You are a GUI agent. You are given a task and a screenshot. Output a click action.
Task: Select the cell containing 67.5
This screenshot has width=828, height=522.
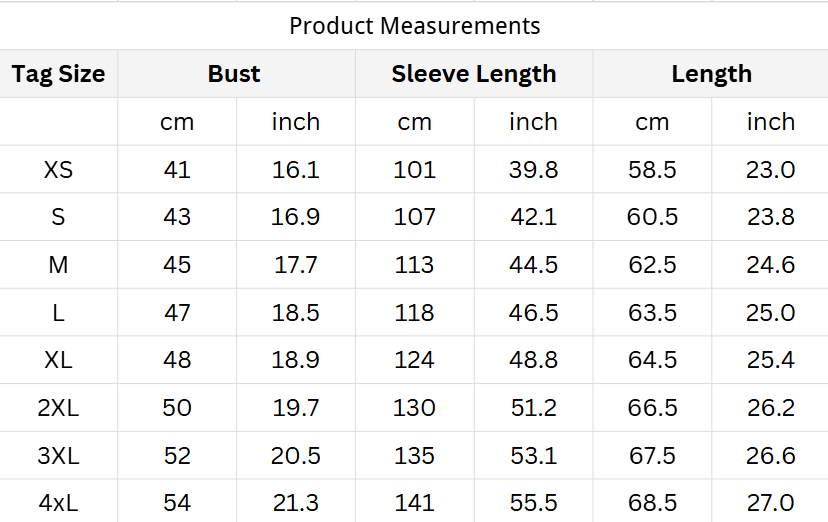(x=652, y=456)
